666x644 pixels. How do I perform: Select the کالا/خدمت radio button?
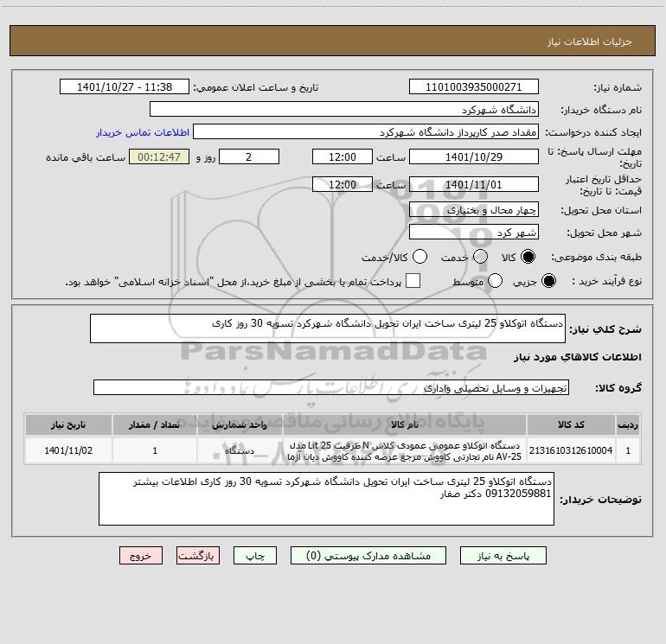pos(419,257)
